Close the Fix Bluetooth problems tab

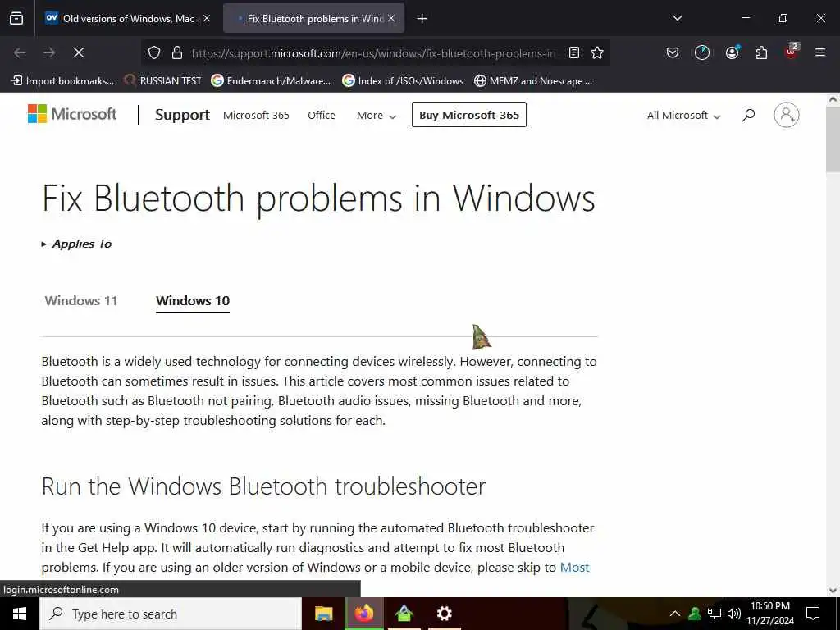[391, 18]
